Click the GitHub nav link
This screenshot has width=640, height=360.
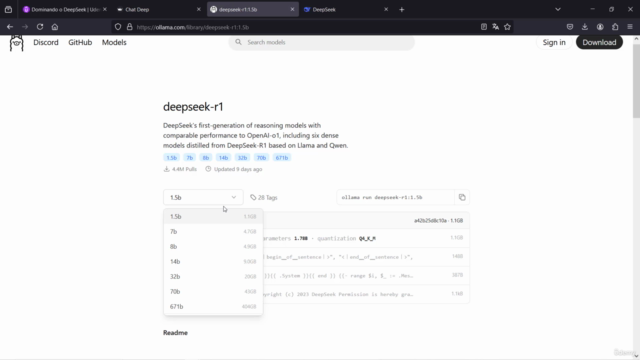click(x=80, y=42)
